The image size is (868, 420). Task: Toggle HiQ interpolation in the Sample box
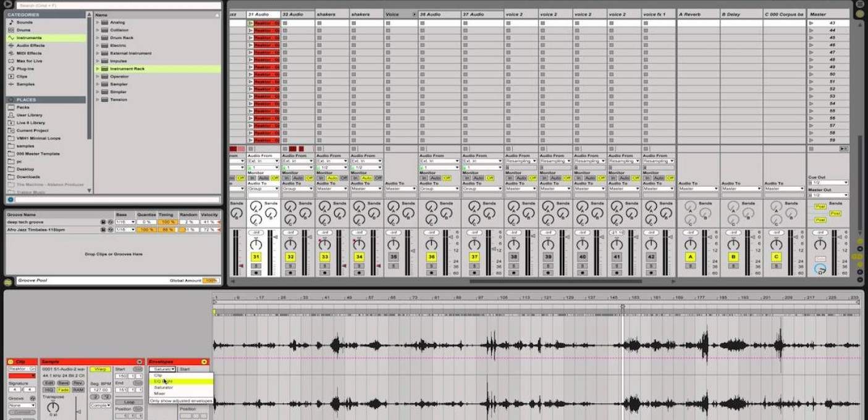point(48,389)
